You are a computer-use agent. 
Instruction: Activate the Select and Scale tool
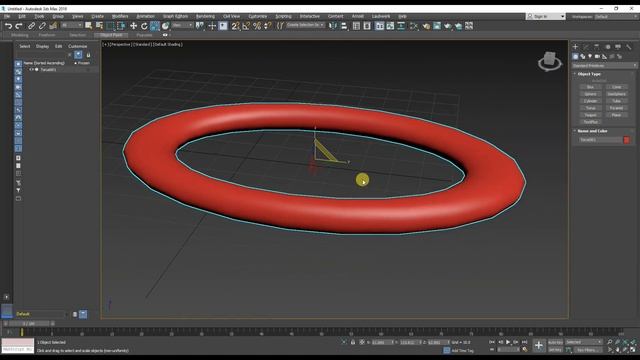pyautogui.click(x=155, y=26)
